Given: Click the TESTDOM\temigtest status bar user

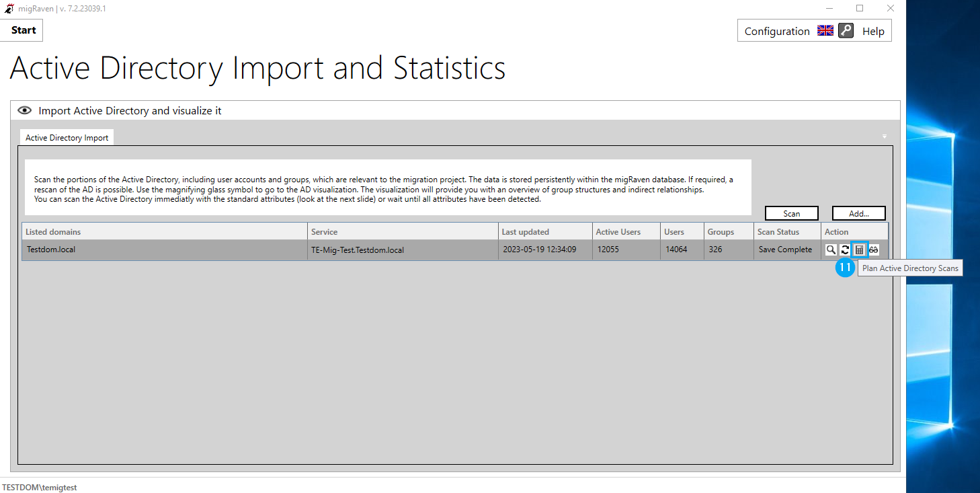Looking at the screenshot, I should [x=40, y=487].
